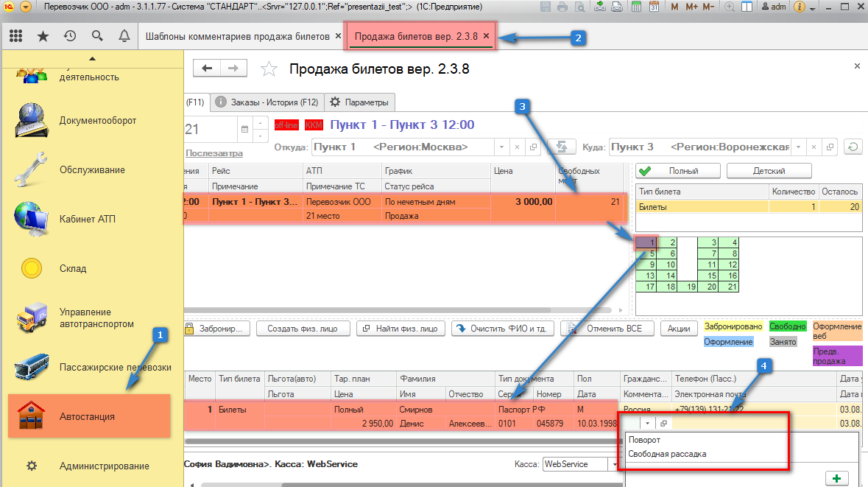868x487 pixels.
Task: Select the Детский ticket type
Action: coord(769,171)
